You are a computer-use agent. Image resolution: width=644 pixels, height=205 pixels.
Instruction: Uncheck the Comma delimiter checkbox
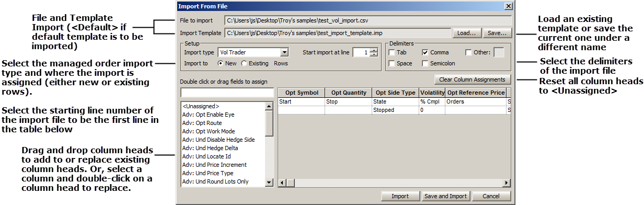click(425, 52)
